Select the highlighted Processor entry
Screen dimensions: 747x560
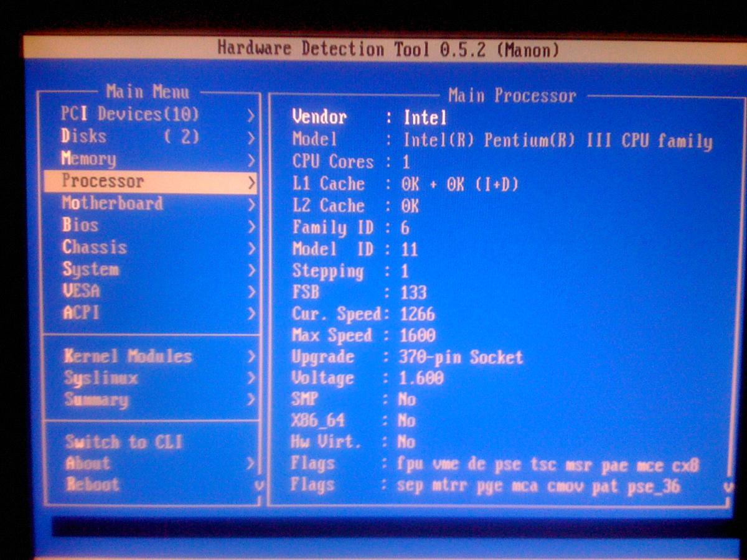150,181
